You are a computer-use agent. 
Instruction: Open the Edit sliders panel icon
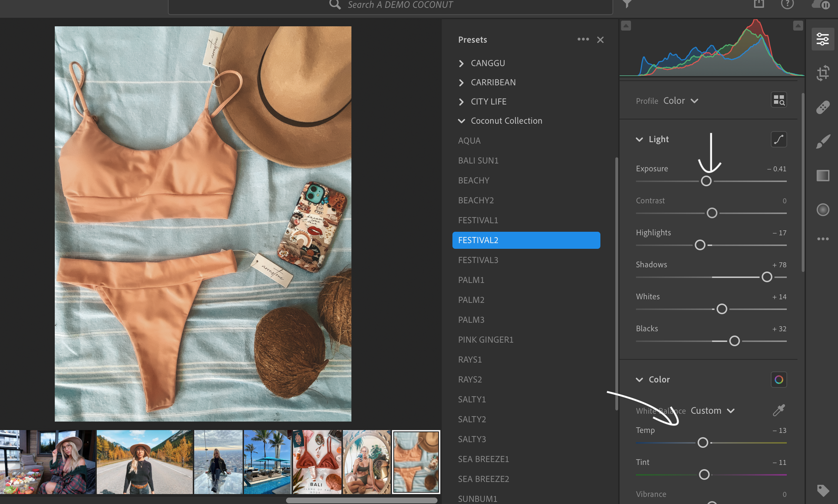[823, 39]
